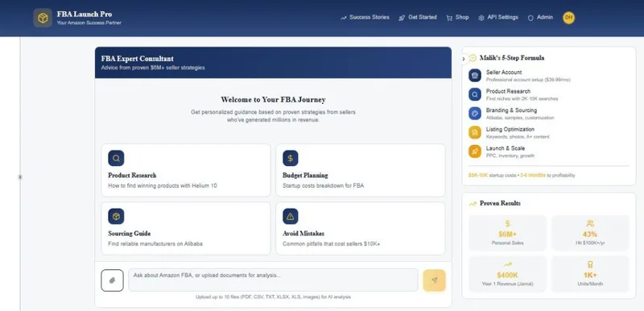Select the Budget Planning suggestion card
Viewport: 644px width, 311px height.
point(360,170)
